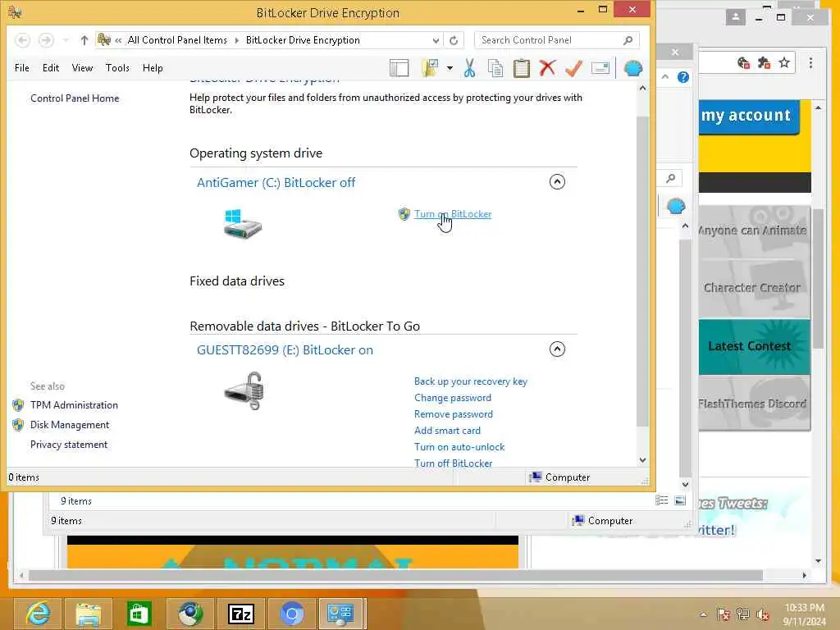This screenshot has width=840, height=630.
Task: Click the Paste clipboard toolbar icon
Action: click(521, 68)
